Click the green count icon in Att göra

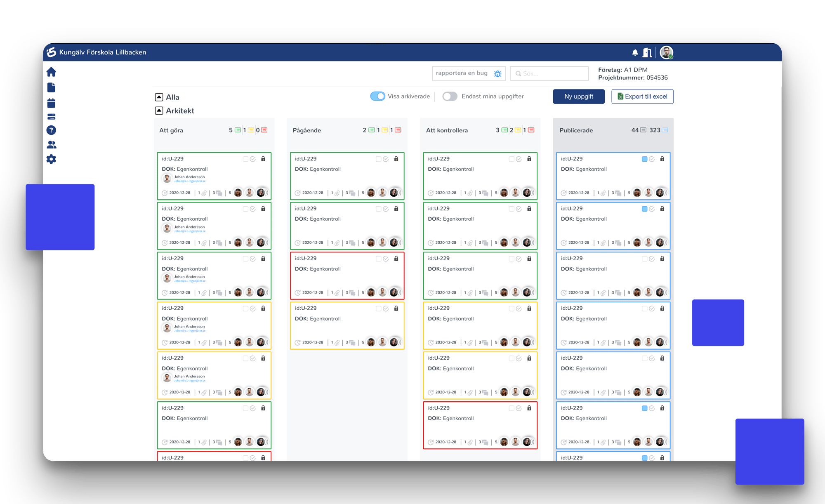pos(238,130)
